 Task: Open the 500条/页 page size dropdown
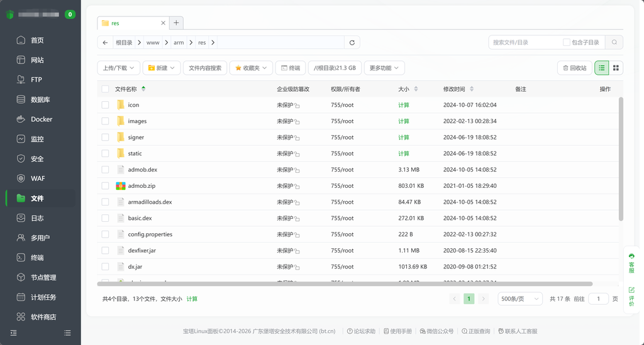[519, 299]
